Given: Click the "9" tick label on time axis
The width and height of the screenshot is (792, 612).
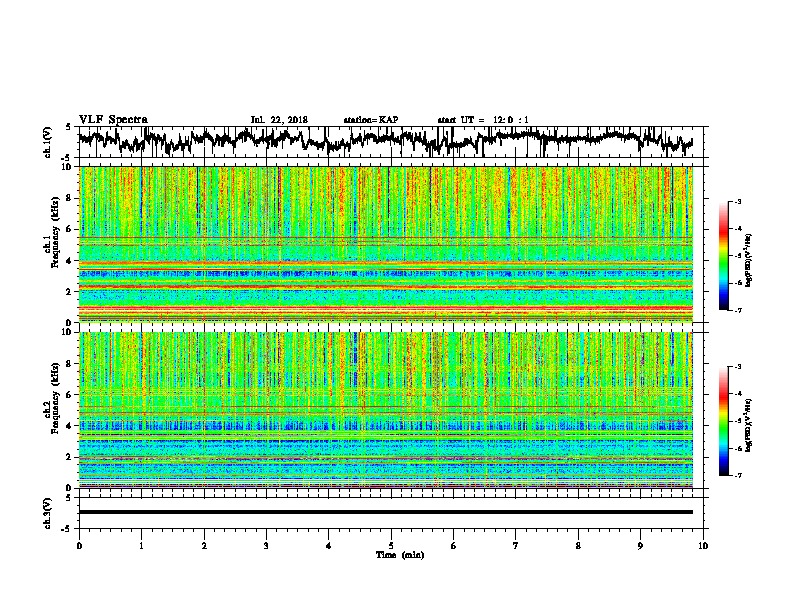Looking at the screenshot, I should 640,546.
